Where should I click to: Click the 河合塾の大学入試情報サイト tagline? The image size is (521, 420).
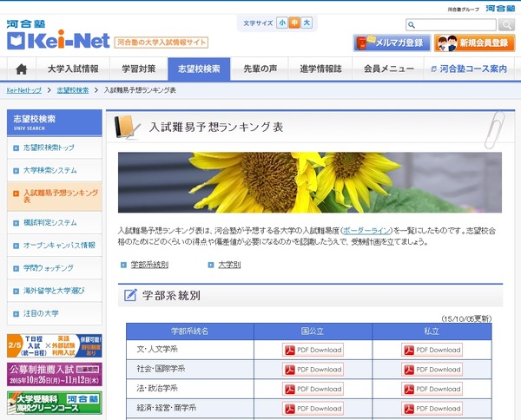click(162, 43)
